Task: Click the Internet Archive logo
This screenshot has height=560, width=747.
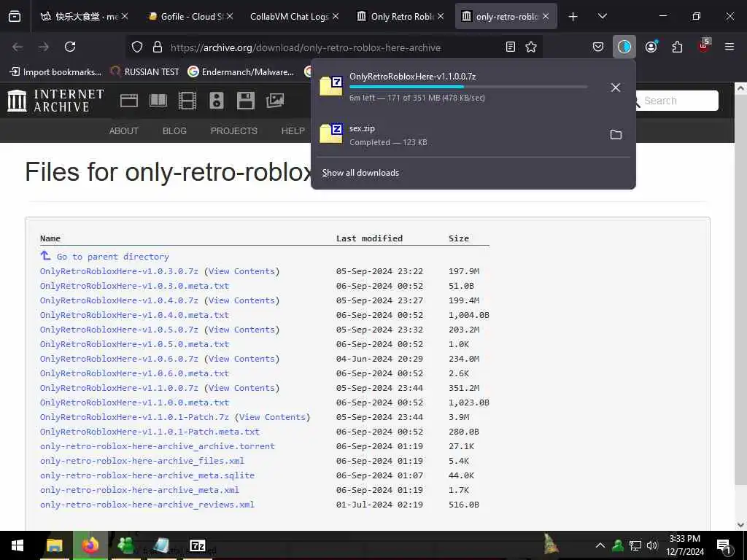Action: 55,101
